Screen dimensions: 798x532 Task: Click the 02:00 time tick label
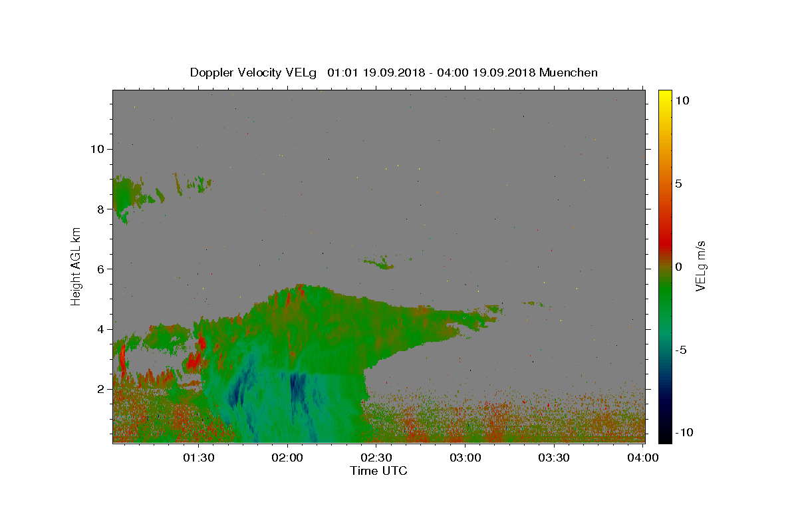click(x=287, y=458)
